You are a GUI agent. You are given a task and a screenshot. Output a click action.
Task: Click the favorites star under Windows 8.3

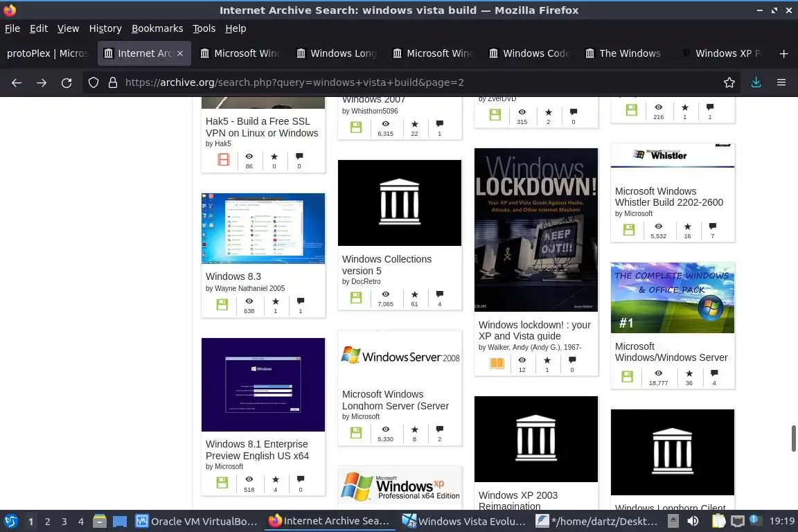click(x=275, y=301)
